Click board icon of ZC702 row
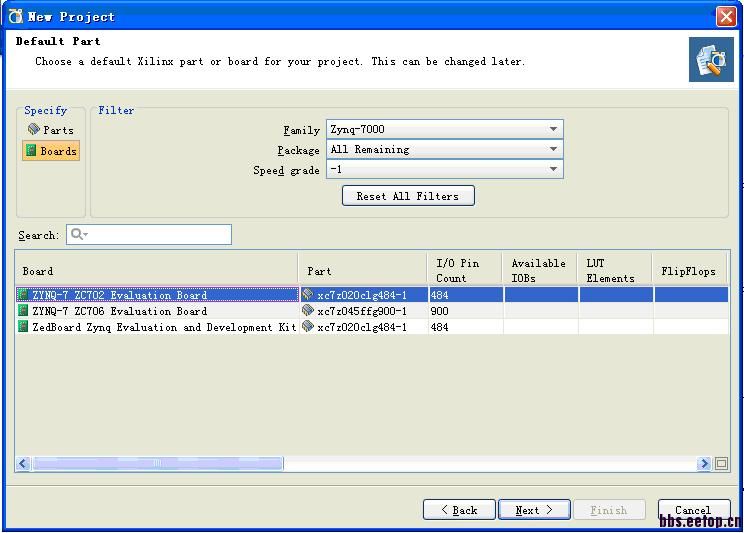The height and width of the screenshot is (533, 744). (x=23, y=295)
